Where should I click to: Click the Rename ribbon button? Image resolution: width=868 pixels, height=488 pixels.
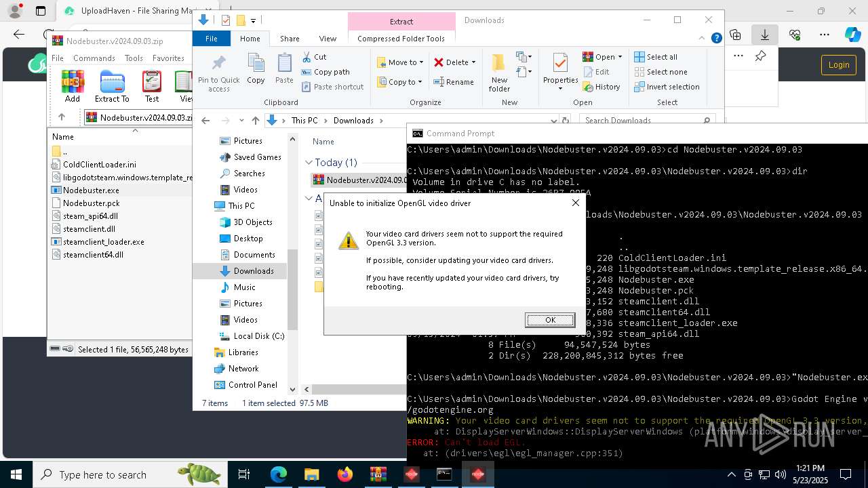(454, 82)
